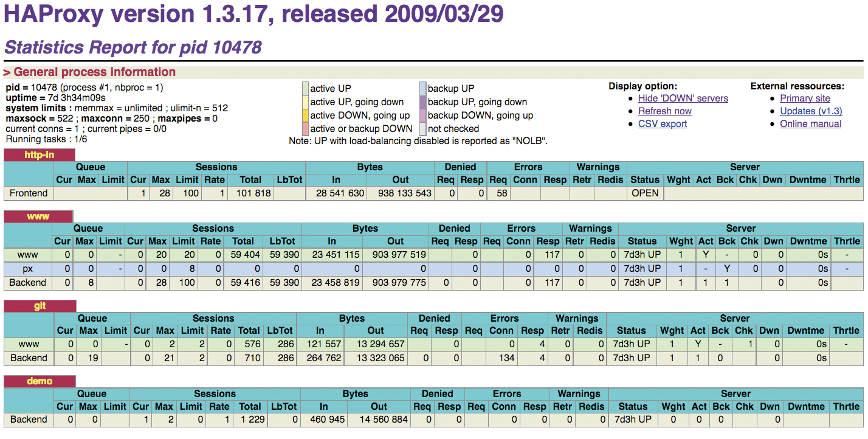Click the active UP legend color box

[x=305, y=89]
